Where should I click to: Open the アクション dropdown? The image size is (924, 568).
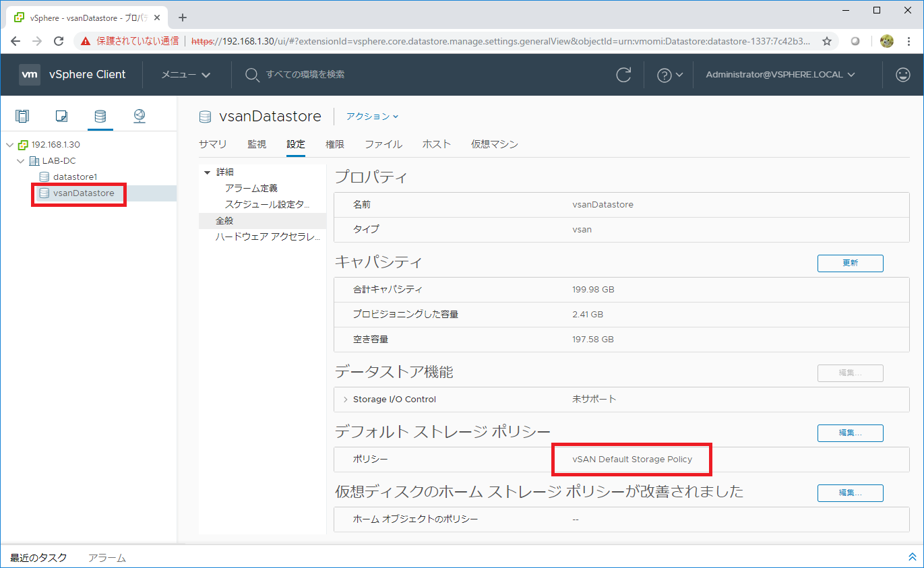[372, 117]
